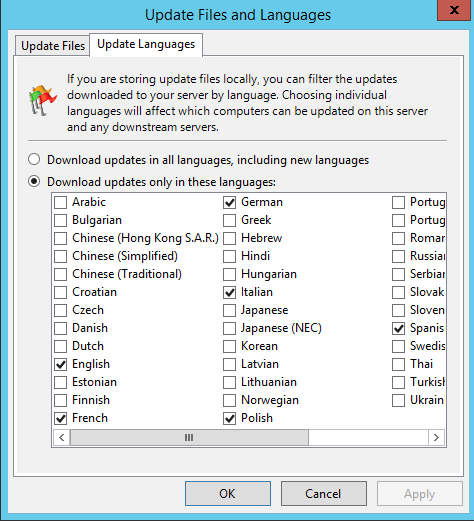Check the Dutch language box
474x521 pixels.
coord(61,346)
